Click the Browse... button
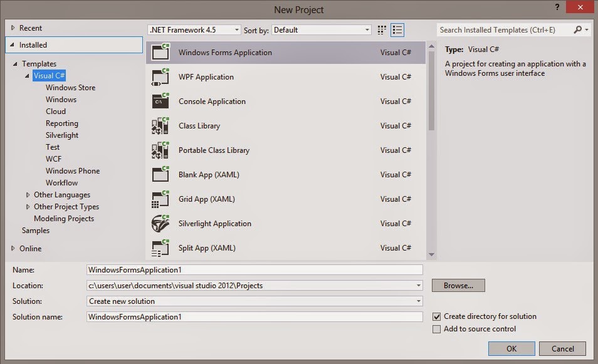 coord(458,286)
